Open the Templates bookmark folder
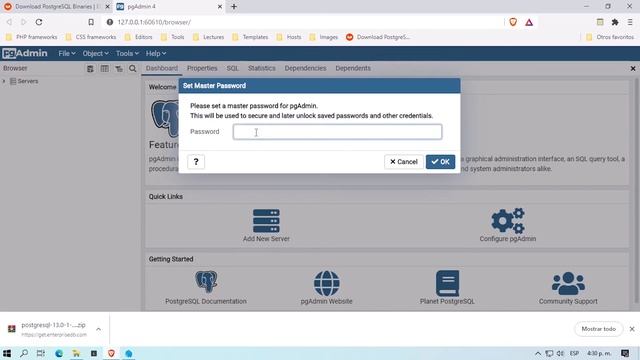The image size is (640, 360). [250, 37]
